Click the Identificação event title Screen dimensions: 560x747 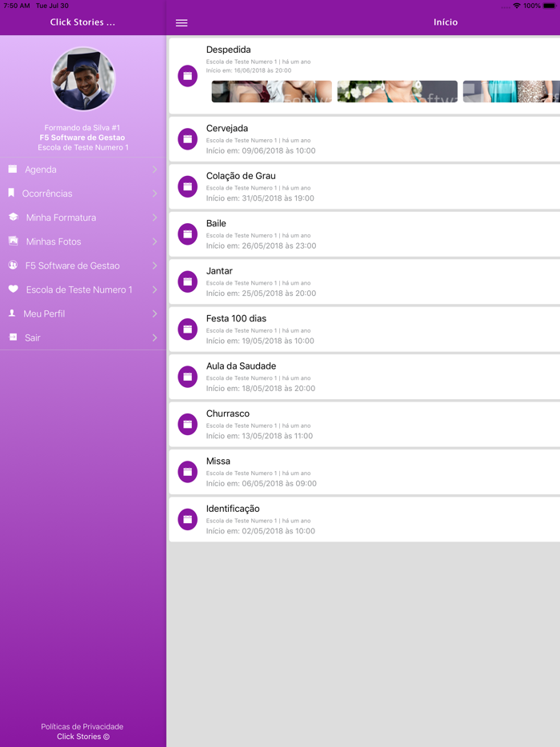pos(233,509)
